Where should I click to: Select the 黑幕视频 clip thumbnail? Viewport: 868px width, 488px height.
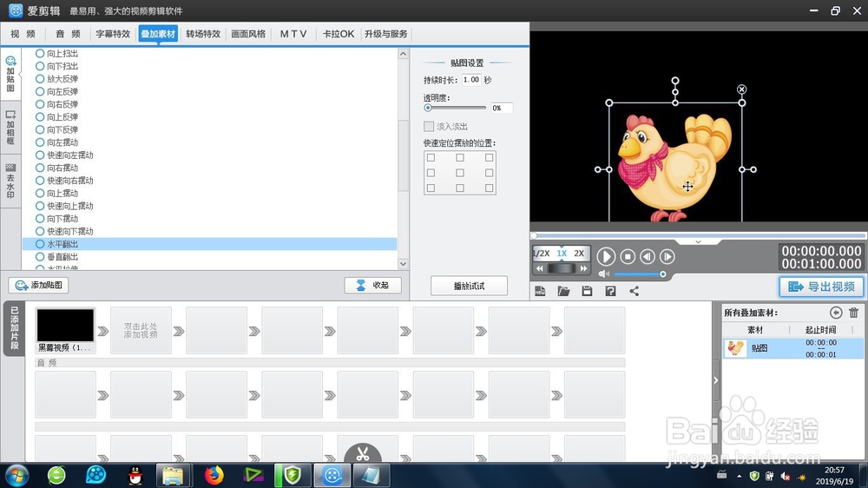pos(65,326)
